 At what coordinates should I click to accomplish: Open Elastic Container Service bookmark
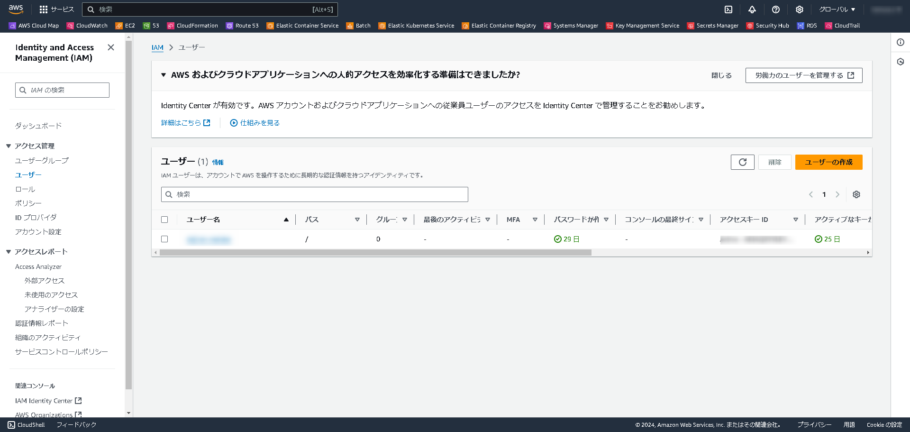(303, 26)
